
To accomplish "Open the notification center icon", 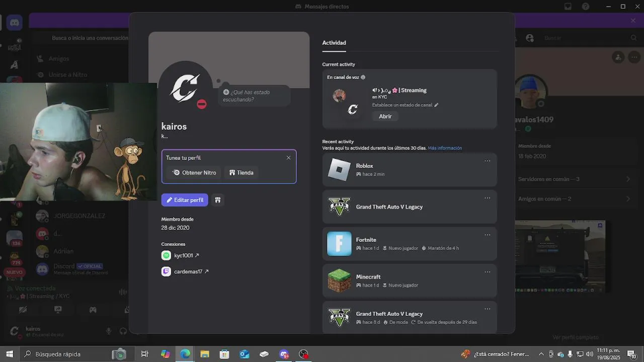I will (x=631, y=354).
